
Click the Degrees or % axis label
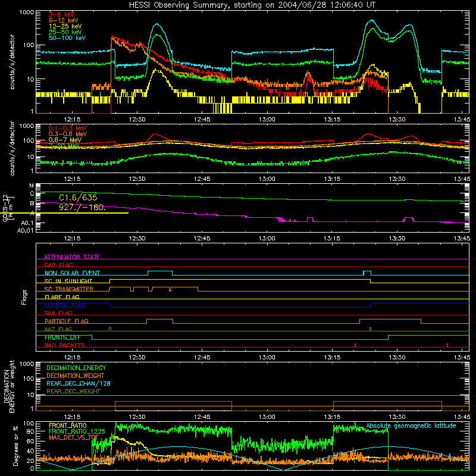[x=15, y=446]
